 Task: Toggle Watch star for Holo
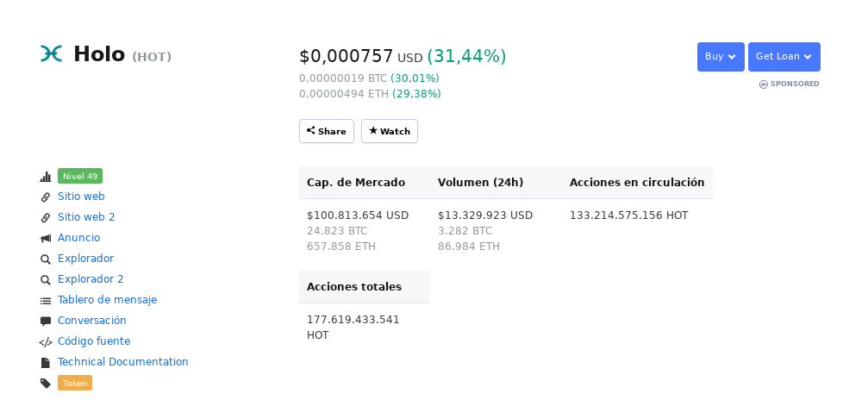(x=390, y=131)
